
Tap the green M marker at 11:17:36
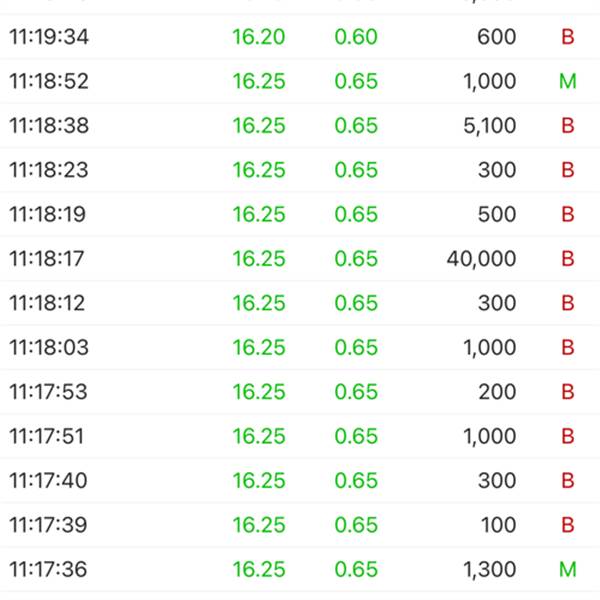567,569
